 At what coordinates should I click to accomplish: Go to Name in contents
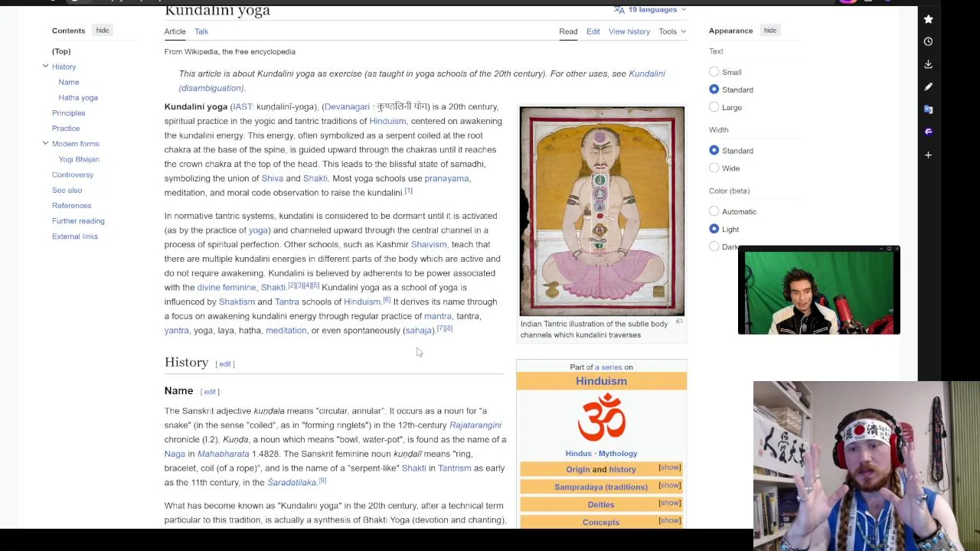(x=68, y=82)
